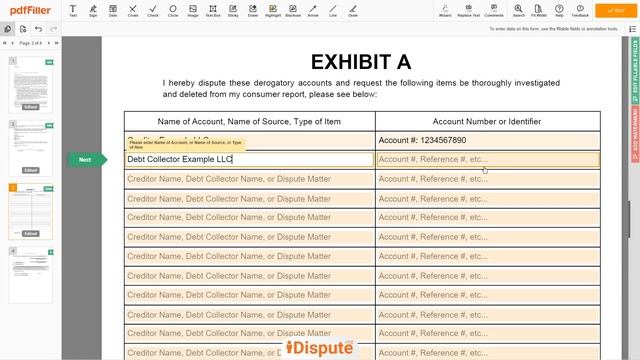The height and width of the screenshot is (360, 640).
Task: Select the Sign tool
Action: (x=93, y=11)
